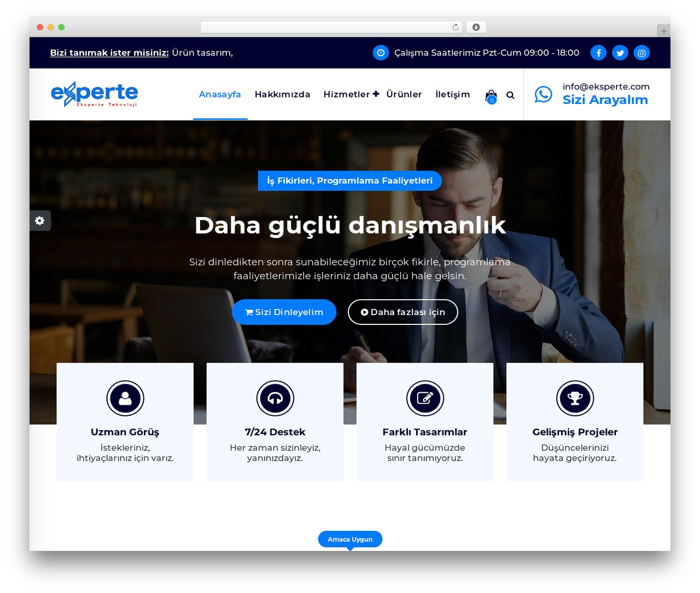Click the Farklı Tasarımlar card title
This screenshot has width=700, height=593.
tap(425, 432)
